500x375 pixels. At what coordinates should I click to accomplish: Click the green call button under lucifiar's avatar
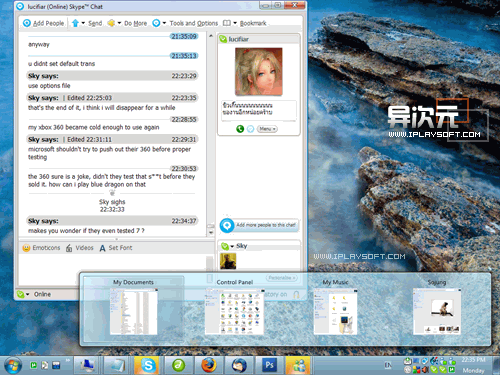[x=240, y=129]
